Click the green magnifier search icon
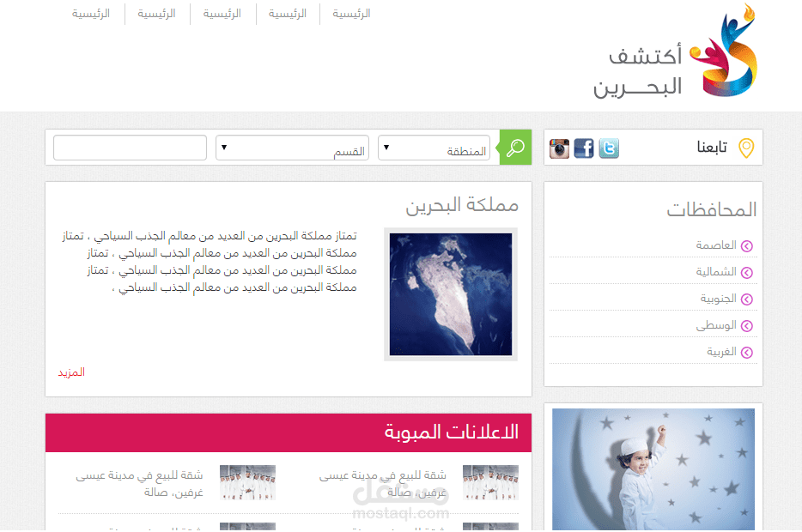802x532 pixels. click(515, 147)
